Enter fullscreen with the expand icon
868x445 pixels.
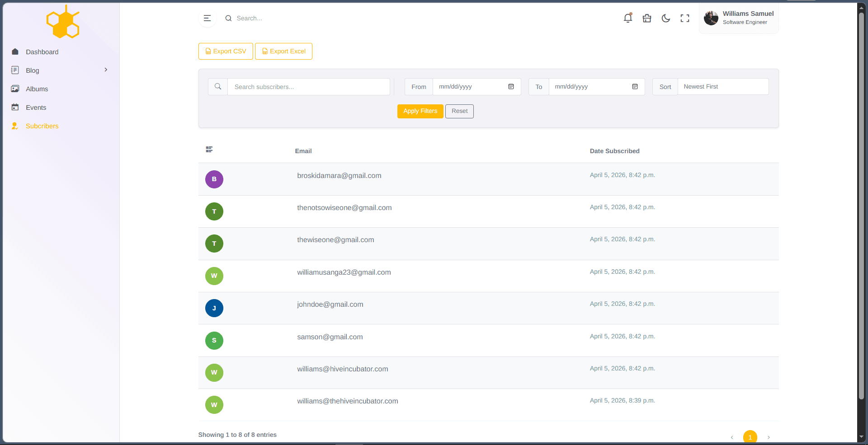coord(685,18)
